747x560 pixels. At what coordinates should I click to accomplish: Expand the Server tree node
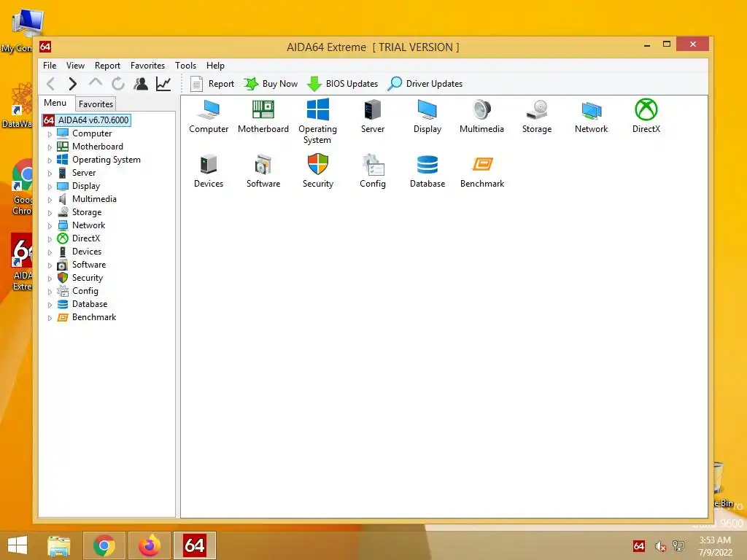click(50, 174)
